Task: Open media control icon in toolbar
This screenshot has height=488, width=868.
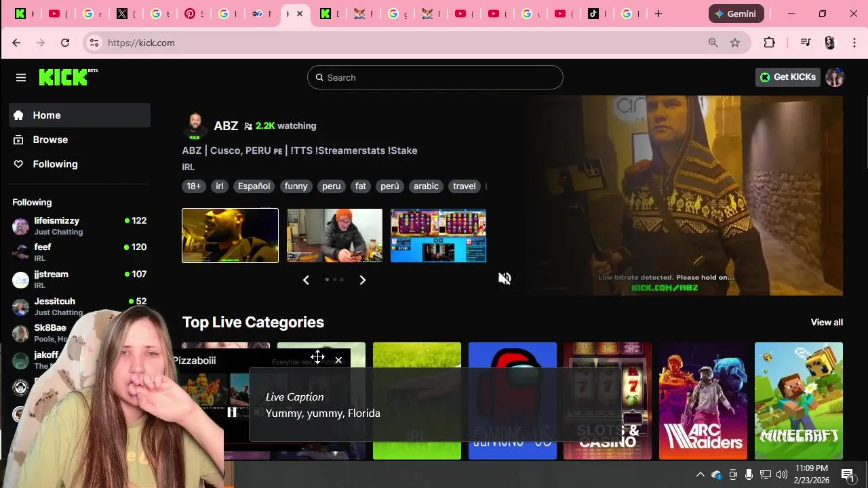Action: pyautogui.click(x=806, y=43)
